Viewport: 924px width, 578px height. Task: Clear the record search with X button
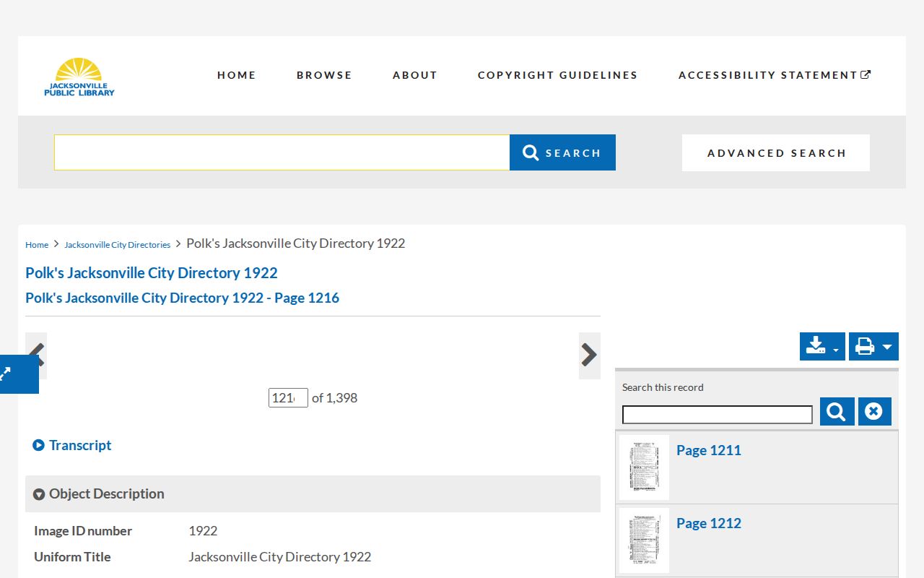pos(875,412)
